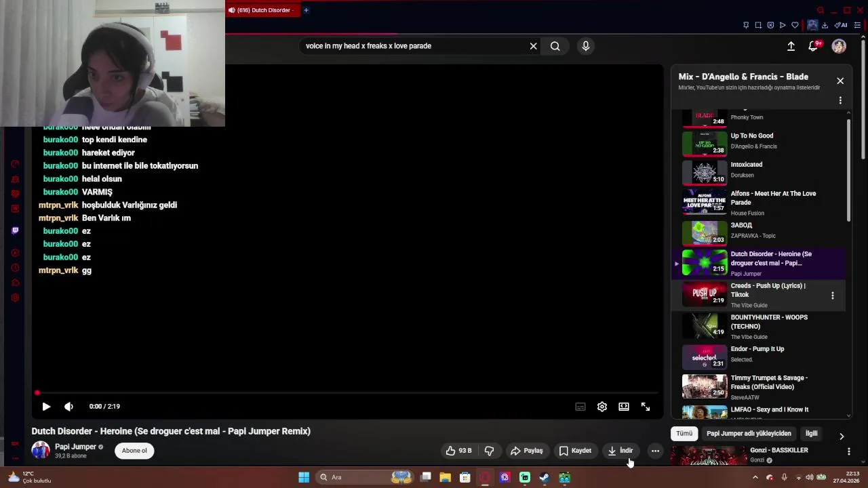Select the Tümü filter chip
868x488 pixels.
tap(684, 434)
